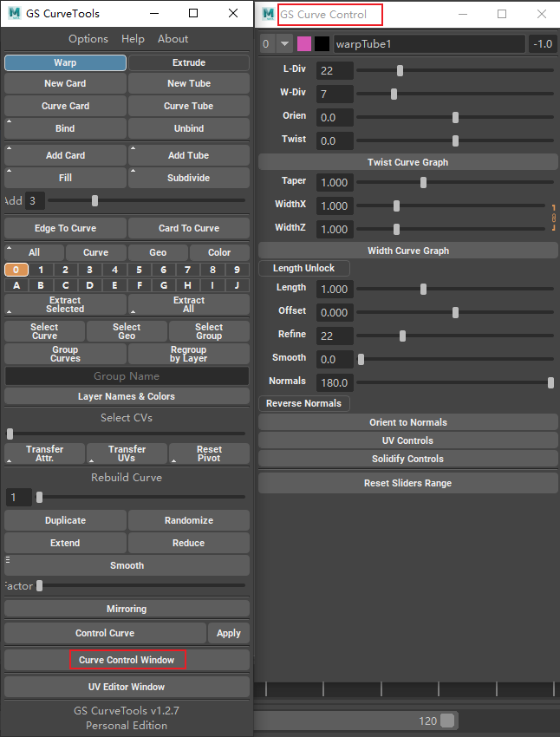Screen dimensions: 560x737
Task: Click the Select CVs slider
Action: (x=126, y=434)
